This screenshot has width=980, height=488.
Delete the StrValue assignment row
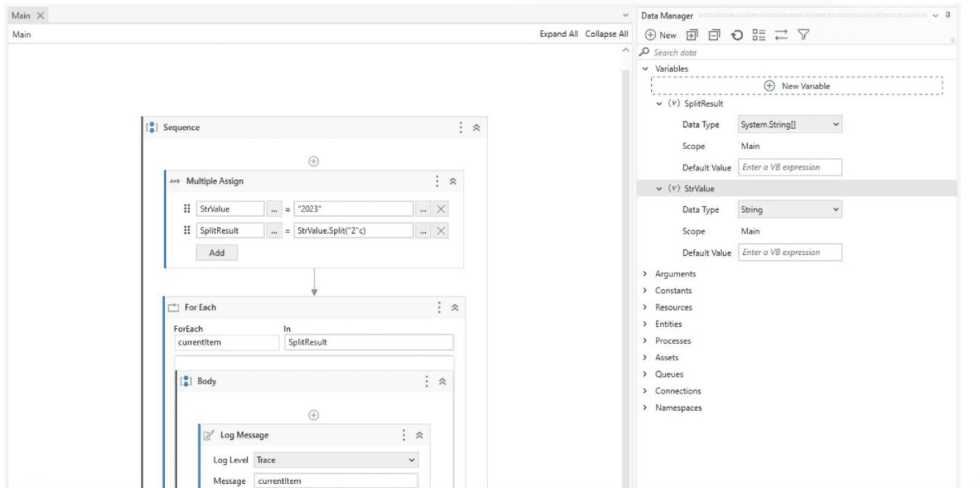[x=441, y=210]
